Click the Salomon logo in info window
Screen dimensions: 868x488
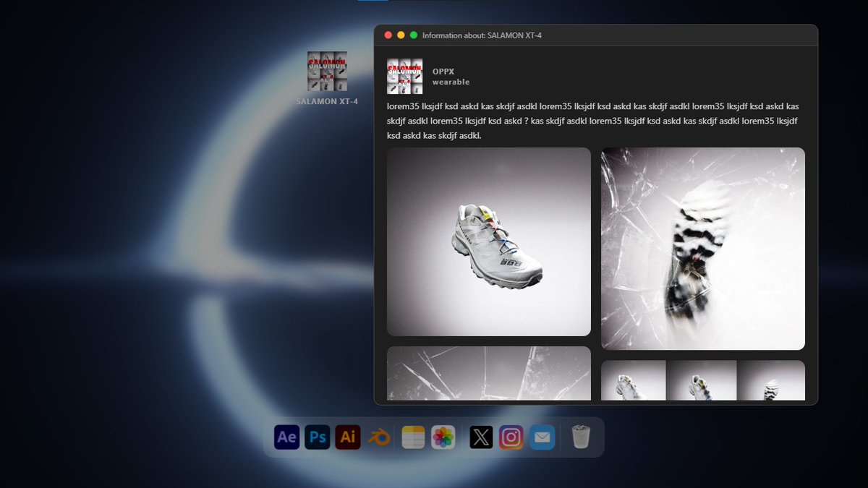coord(405,77)
